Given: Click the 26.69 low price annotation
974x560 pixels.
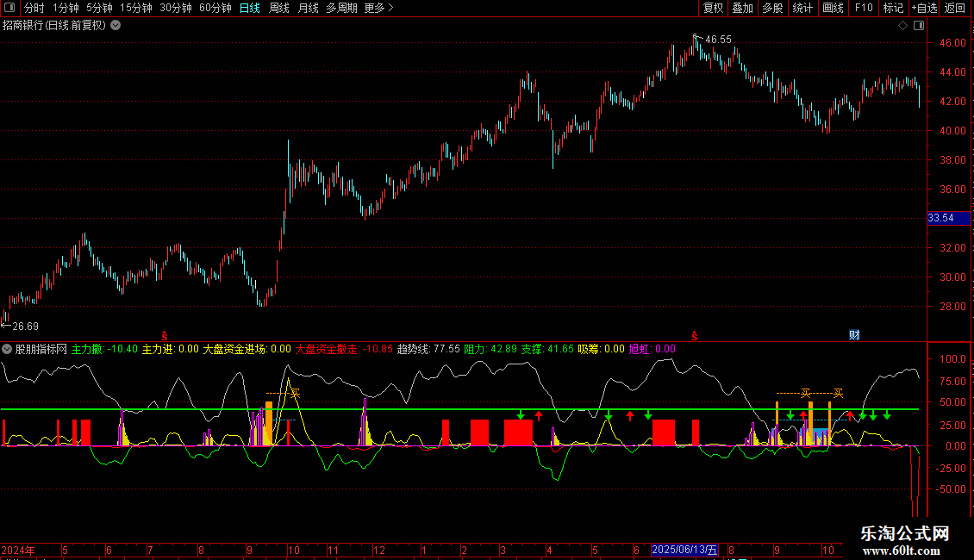Looking at the screenshot, I should point(26,327).
